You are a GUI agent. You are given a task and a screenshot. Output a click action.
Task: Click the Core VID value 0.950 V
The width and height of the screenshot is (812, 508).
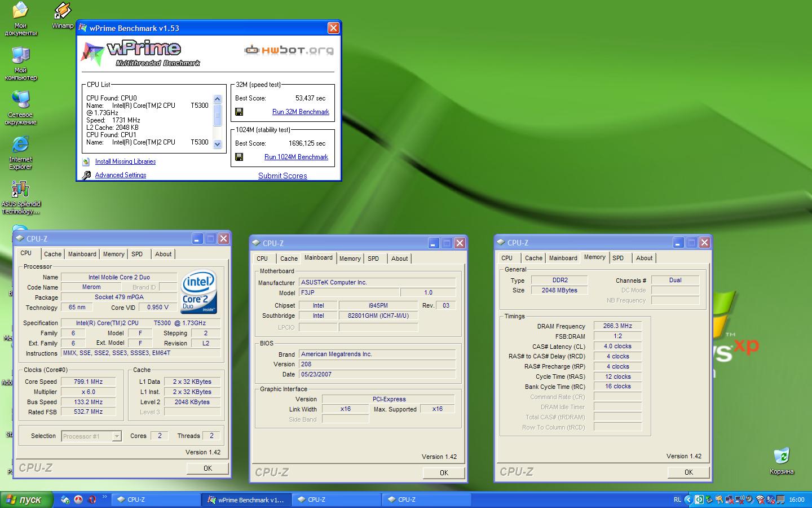(157, 307)
